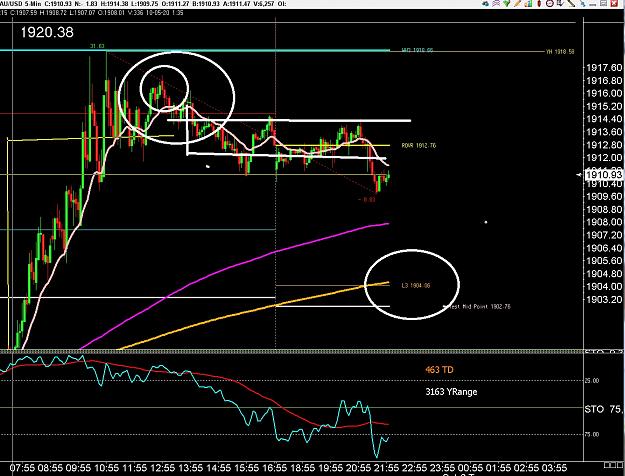Click 1908.00 on the price axis
The image size is (625, 476).
pyautogui.click(x=604, y=222)
